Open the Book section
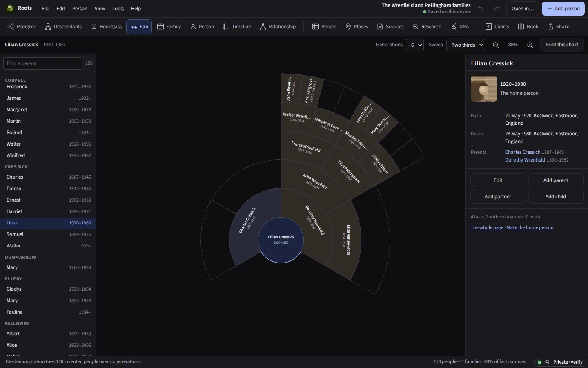This screenshot has width=588, height=368. pos(528,27)
